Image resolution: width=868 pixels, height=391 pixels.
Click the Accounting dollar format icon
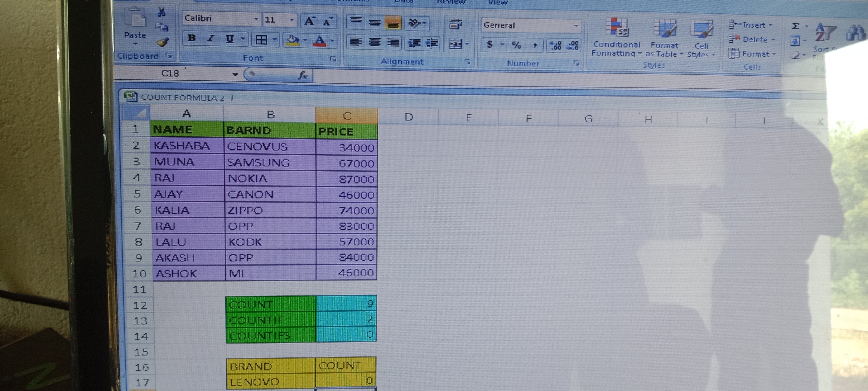coord(490,44)
